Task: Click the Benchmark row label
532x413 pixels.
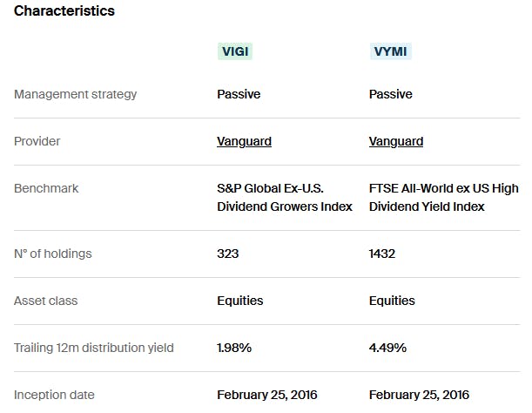Action: 44,188
